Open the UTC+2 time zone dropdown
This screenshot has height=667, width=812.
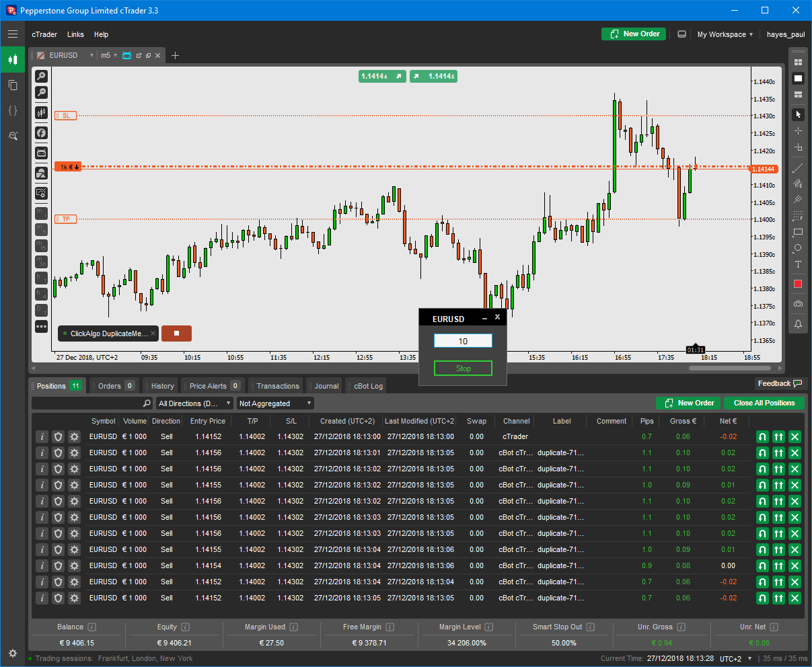pos(735,659)
